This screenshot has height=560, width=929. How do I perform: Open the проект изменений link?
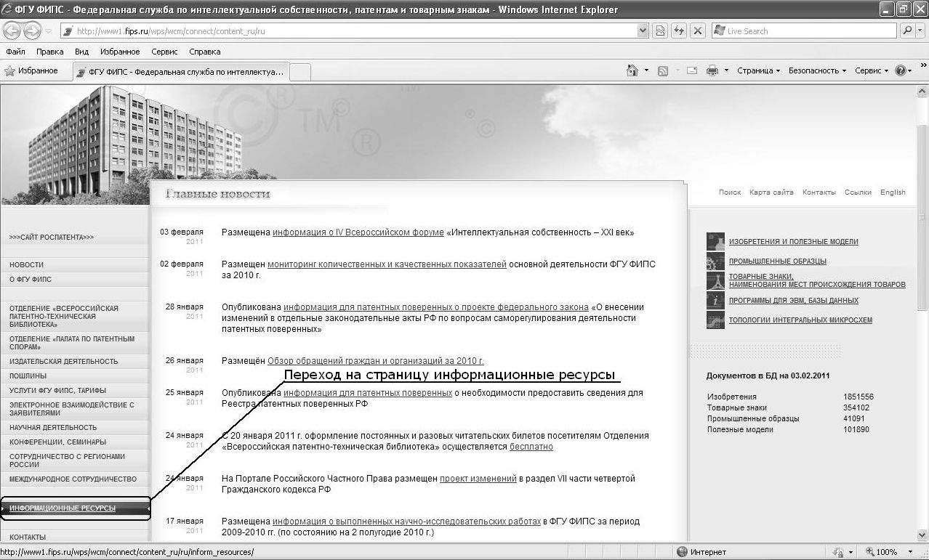click(478, 479)
